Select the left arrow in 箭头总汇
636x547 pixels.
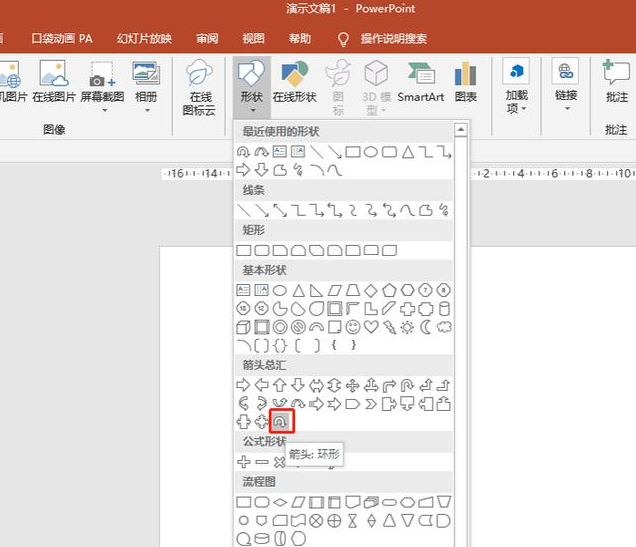pos(262,385)
